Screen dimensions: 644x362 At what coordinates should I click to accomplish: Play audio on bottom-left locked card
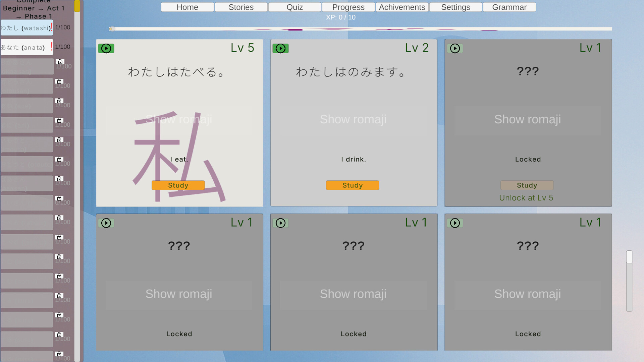tap(106, 223)
